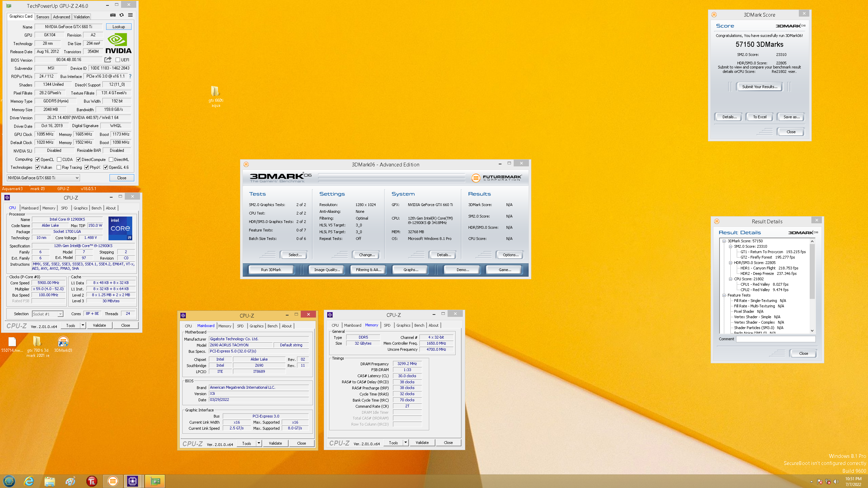Open Tools dropdown arrow in CPU-Z Mainboard window
The image size is (868, 488).
pos(259,443)
